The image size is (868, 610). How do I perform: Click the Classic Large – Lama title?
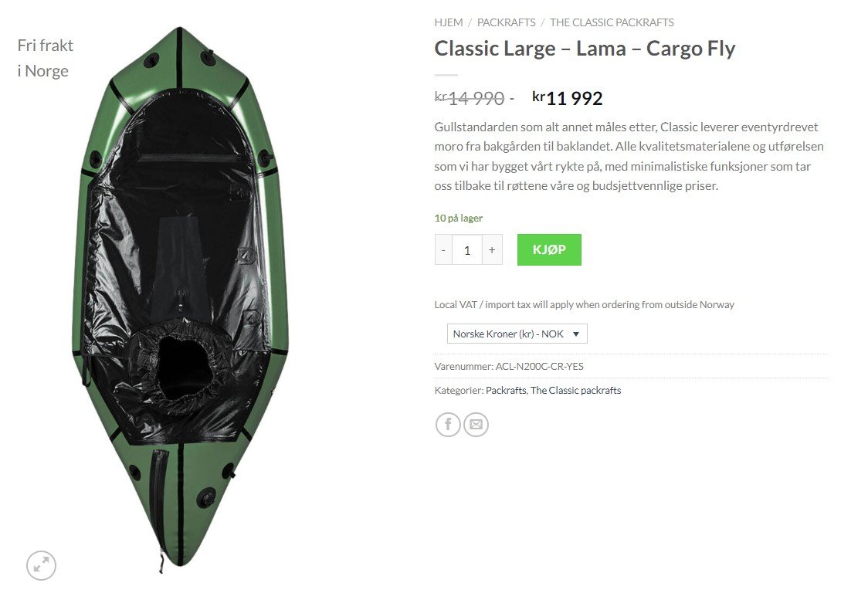click(x=585, y=49)
